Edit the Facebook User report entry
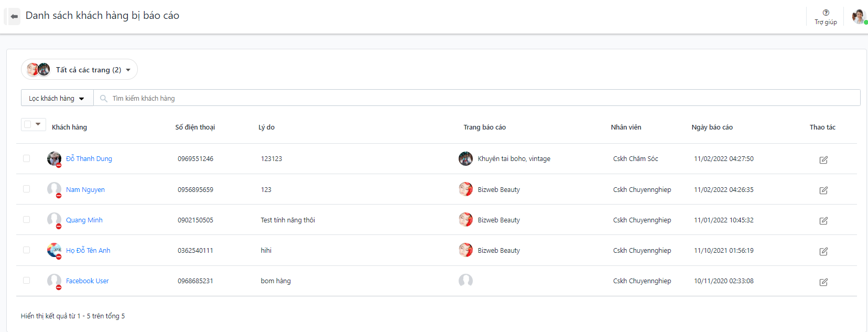Screen dimensions: 868x332 [823, 282]
